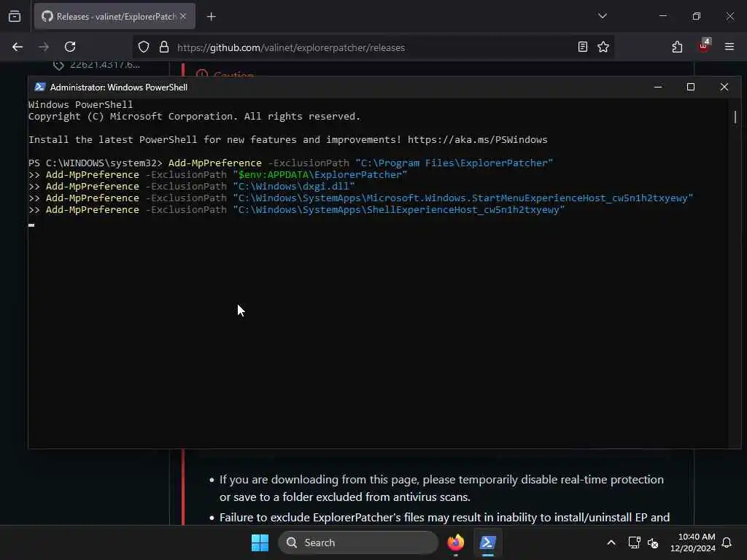Go forward in browser history
Viewport: 747px width, 560px height.
pyautogui.click(x=44, y=47)
